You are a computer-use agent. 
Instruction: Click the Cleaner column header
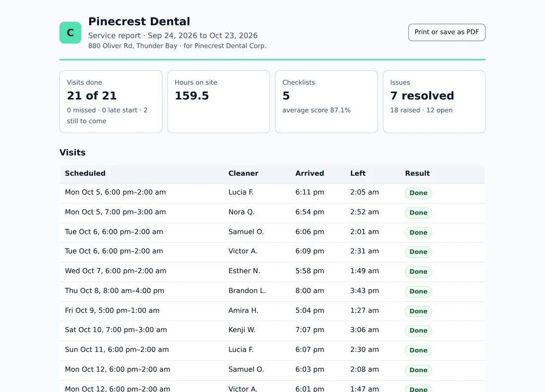point(243,173)
